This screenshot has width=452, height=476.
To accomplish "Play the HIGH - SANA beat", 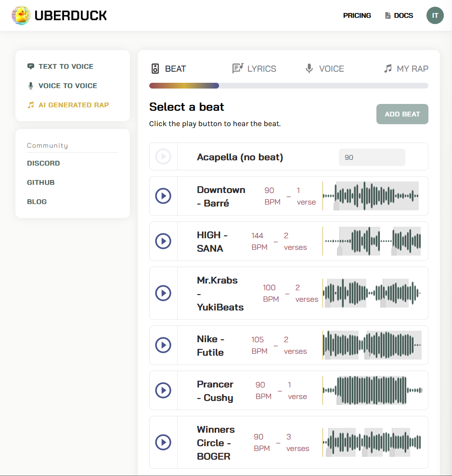I will point(163,241).
